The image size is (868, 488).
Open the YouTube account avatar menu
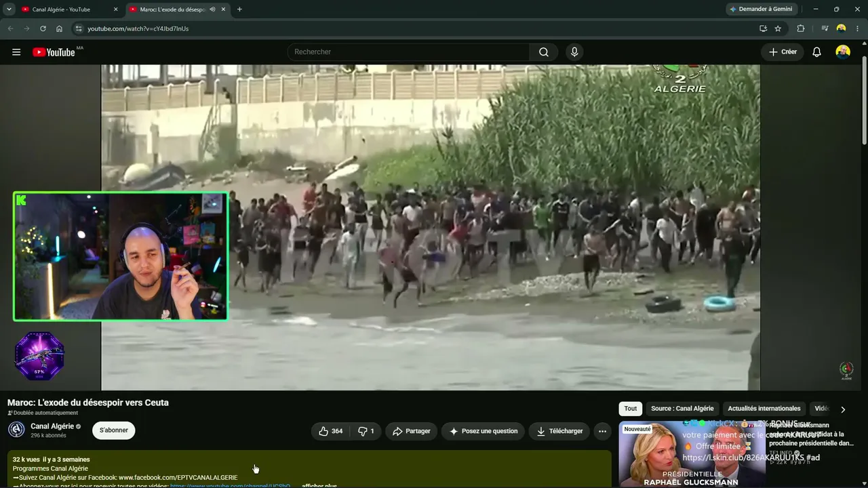coord(843,52)
